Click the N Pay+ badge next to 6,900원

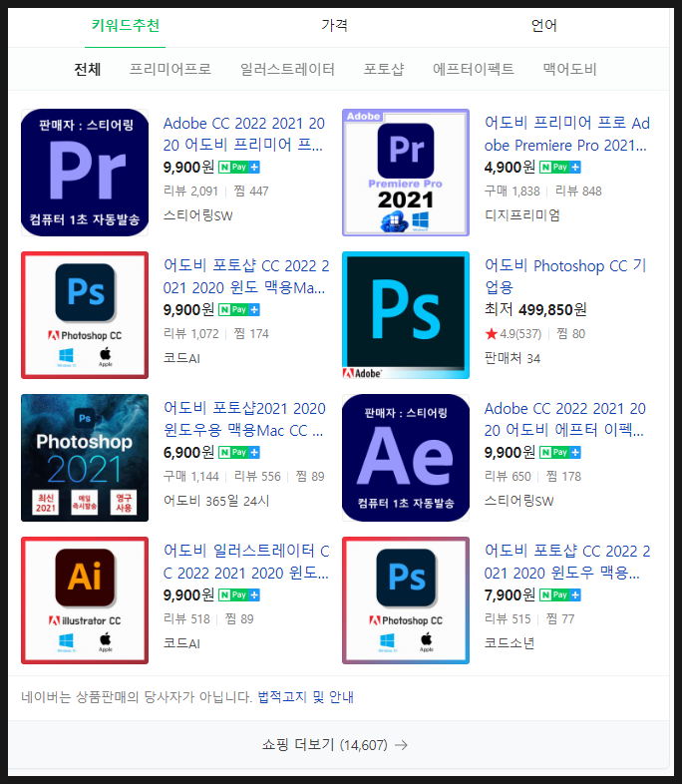coord(239,452)
